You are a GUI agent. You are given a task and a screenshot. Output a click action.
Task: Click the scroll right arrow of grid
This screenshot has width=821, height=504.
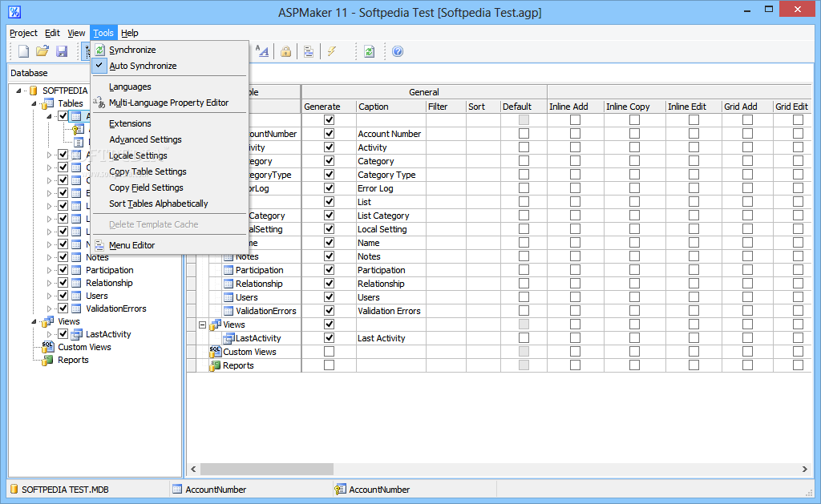pos(805,469)
